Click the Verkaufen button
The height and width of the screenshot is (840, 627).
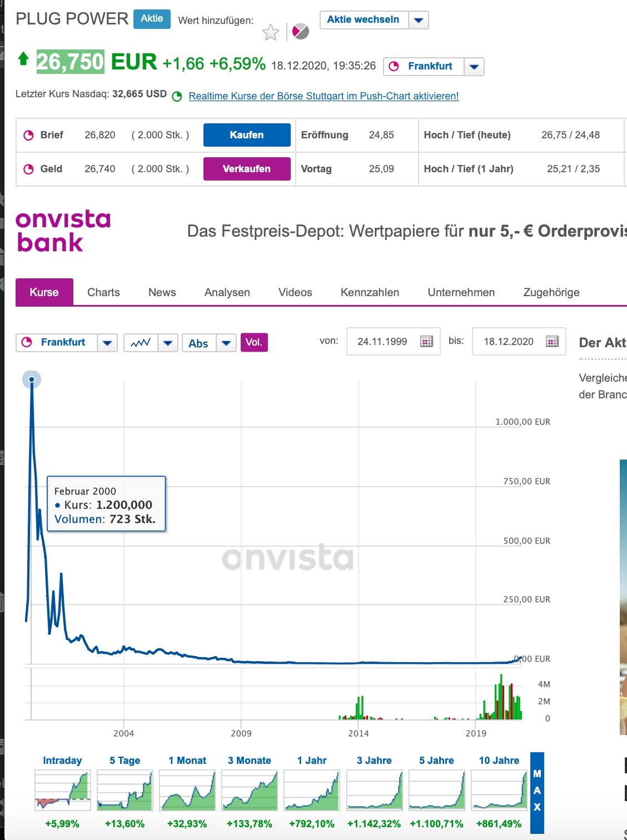tap(247, 169)
